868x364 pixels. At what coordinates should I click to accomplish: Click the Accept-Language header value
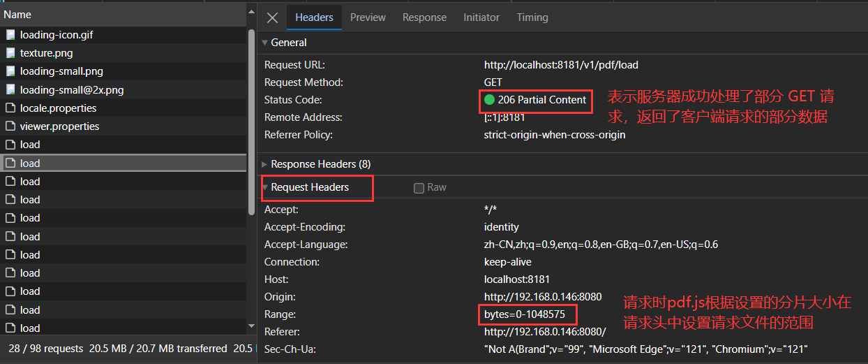point(601,245)
